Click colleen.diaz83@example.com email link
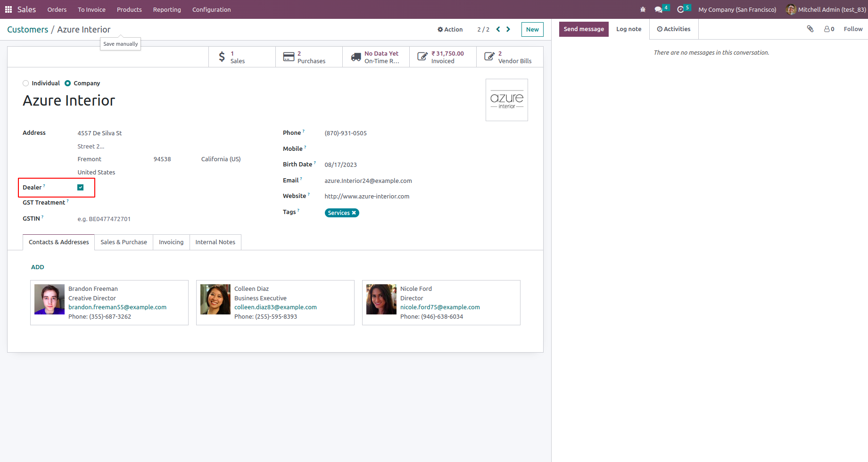The width and height of the screenshot is (868, 462). click(x=275, y=307)
